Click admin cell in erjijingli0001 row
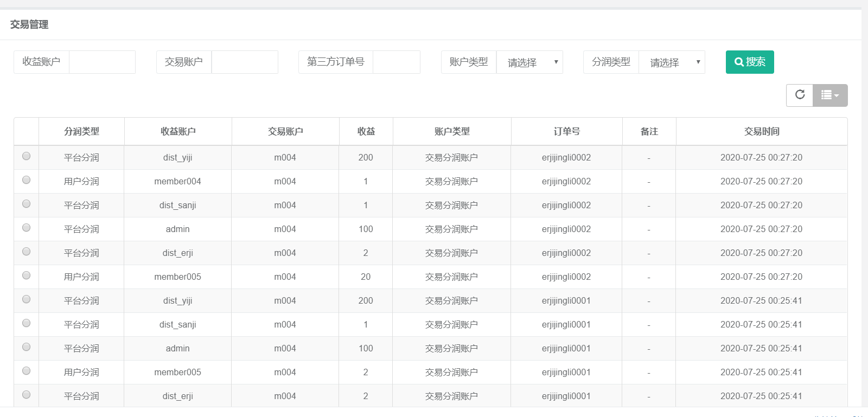The height and width of the screenshot is (417, 868). pyautogui.click(x=177, y=349)
